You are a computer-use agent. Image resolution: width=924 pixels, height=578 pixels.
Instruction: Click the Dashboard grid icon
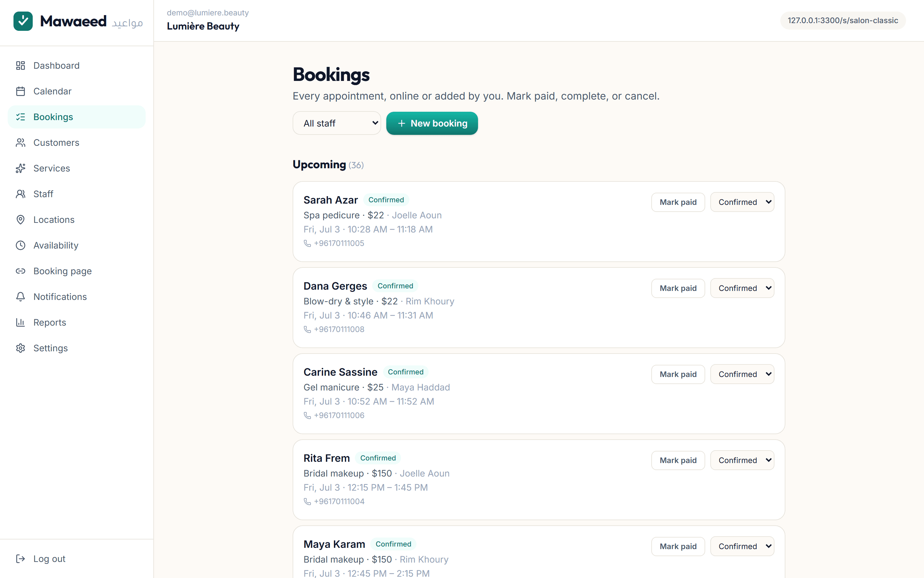click(x=21, y=66)
